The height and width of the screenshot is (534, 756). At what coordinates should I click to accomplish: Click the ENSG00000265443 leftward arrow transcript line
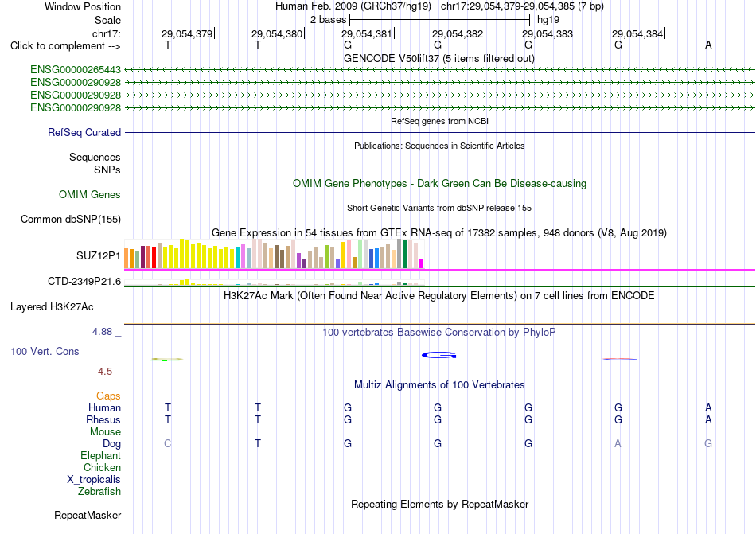(x=439, y=70)
